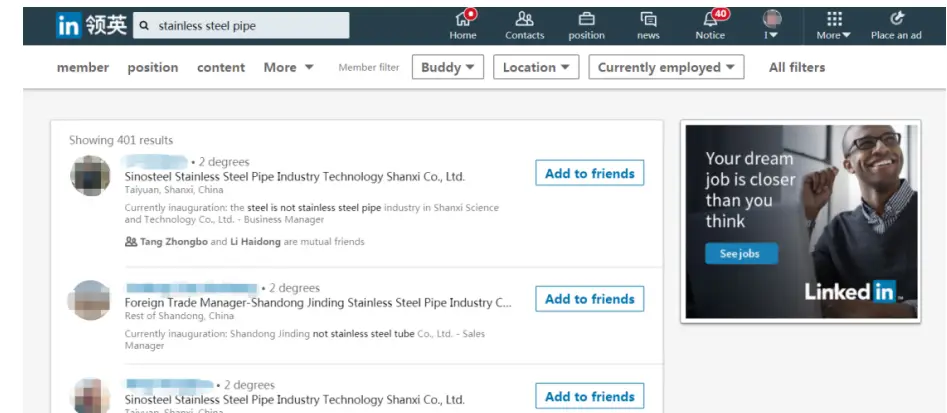Click the Li Haidong mutual friend link
947x413 pixels.
(255, 242)
